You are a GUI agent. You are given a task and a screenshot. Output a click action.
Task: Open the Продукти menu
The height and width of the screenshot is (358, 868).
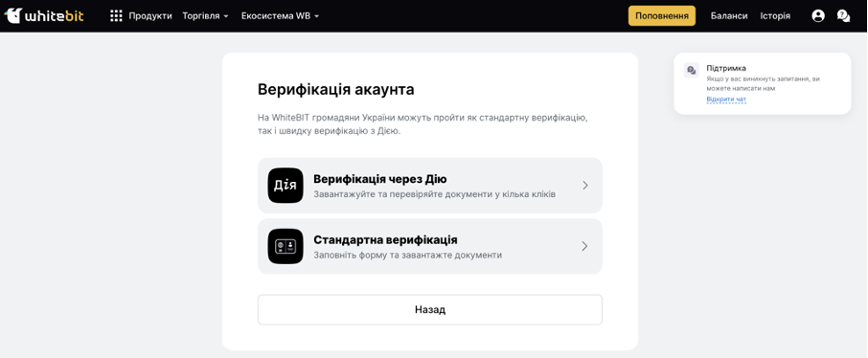(150, 16)
